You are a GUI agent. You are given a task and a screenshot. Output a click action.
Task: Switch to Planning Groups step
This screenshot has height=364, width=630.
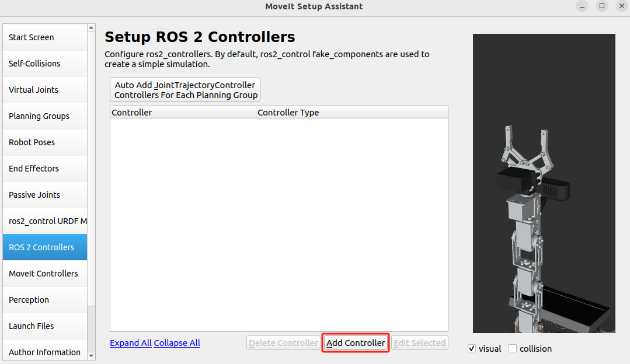(x=45, y=116)
